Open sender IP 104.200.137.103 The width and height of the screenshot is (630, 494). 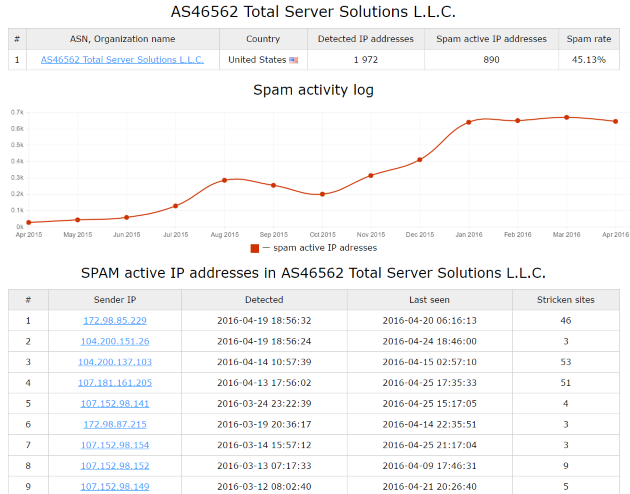click(x=115, y=362)
